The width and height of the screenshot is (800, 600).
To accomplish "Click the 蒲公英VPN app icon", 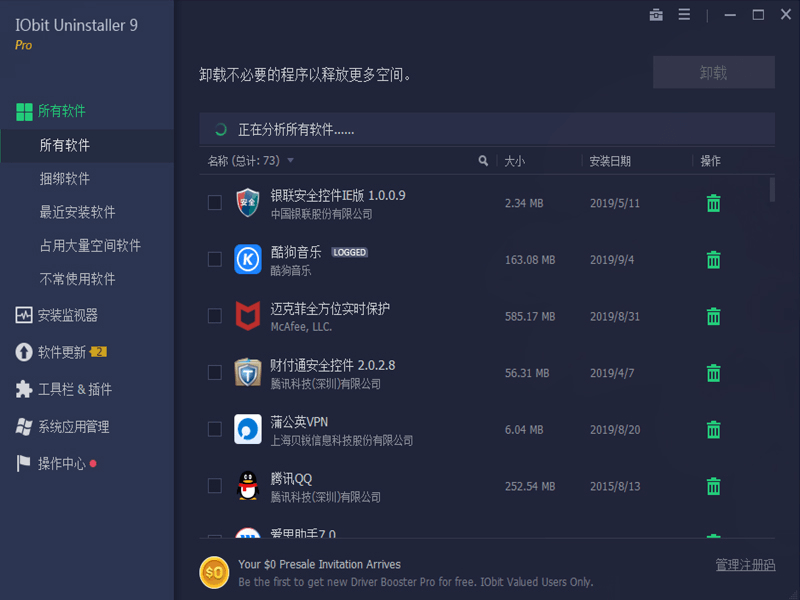I will click(247, 429).
